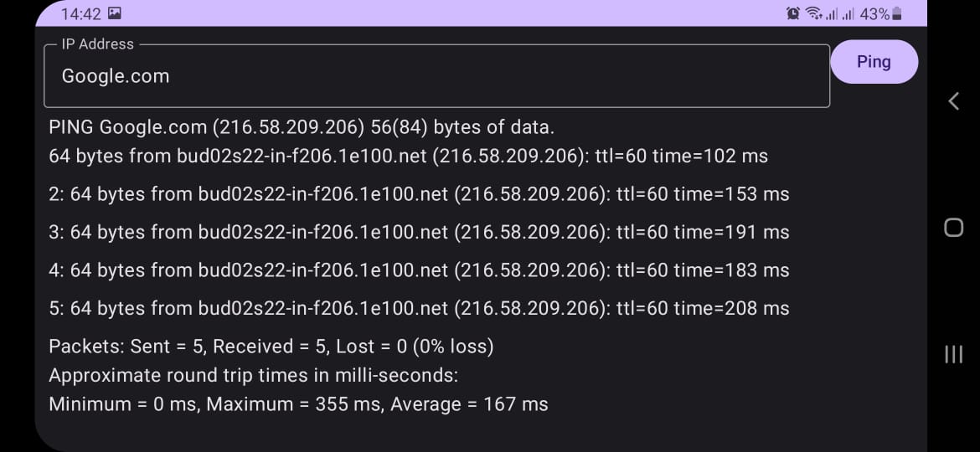Tap reply line 4 with time=183 ms

tap(419, 270)
